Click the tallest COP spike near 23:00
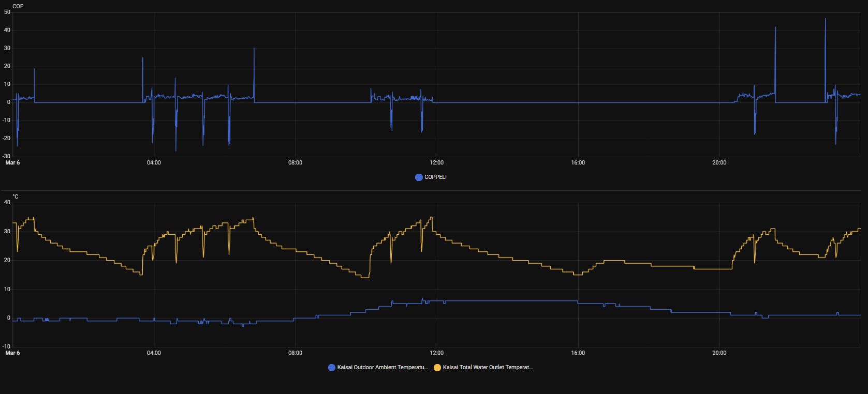The width and height of the screenshot is (868, 394). point(825,19)
